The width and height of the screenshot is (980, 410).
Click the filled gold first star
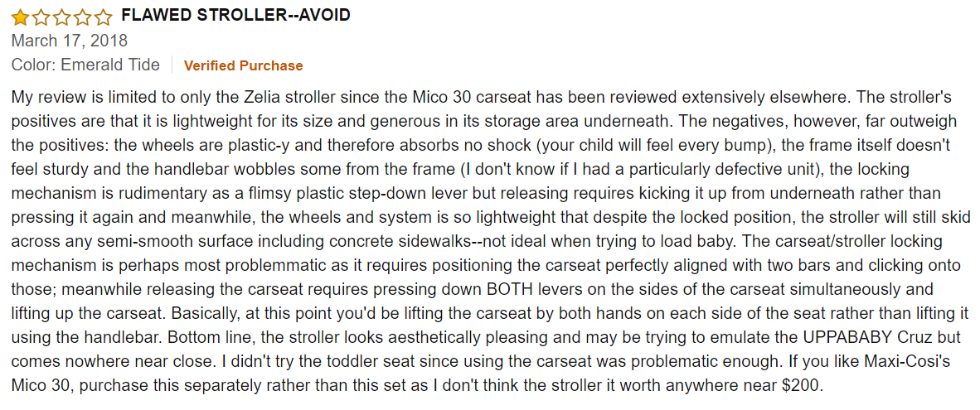[x=20, y=17]
